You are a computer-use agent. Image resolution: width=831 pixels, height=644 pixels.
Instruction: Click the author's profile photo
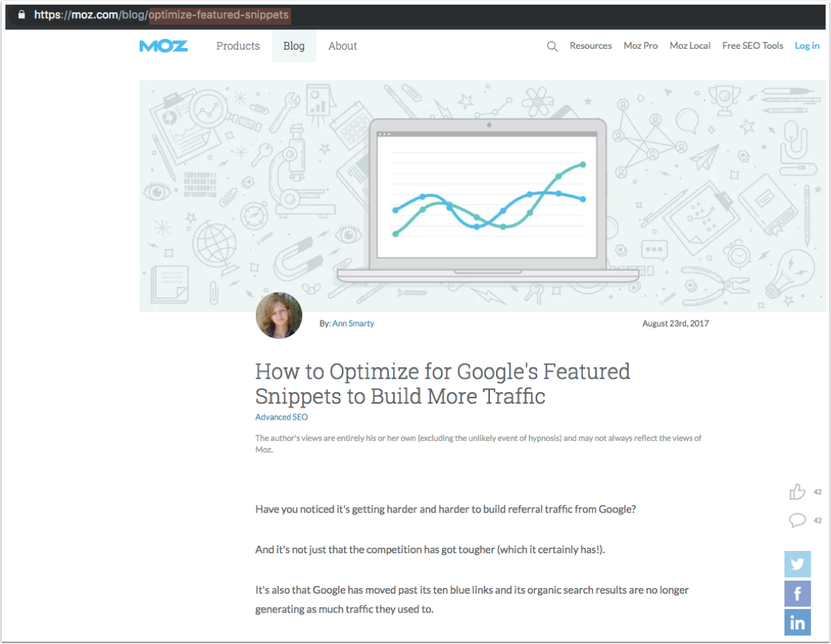tap(279, 316)
